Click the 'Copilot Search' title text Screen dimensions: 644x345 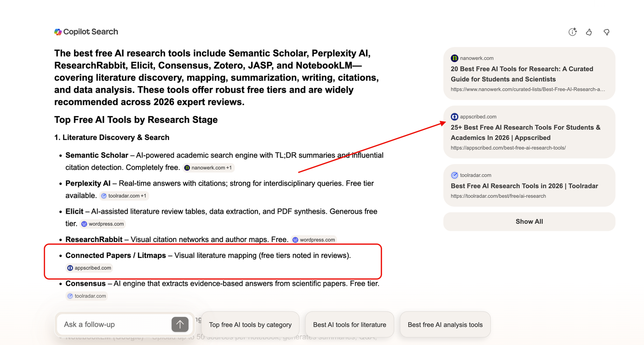coord(91,32)
